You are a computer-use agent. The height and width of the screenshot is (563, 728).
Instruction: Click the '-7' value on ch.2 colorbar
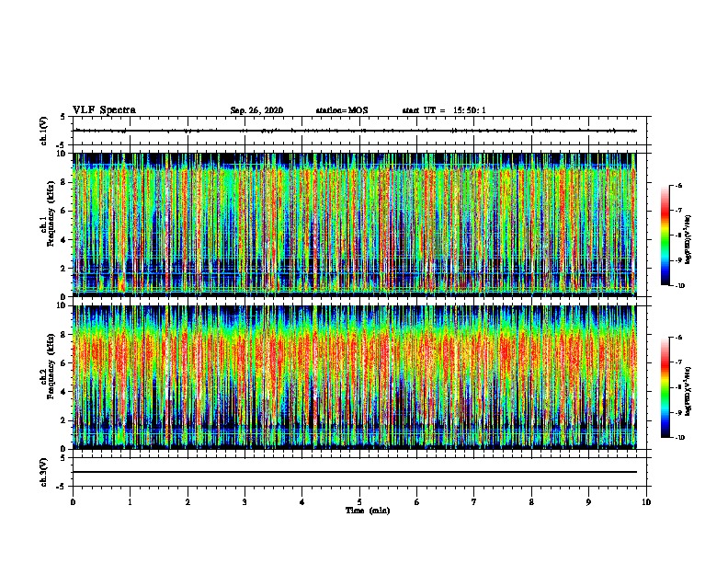pos(678,362)
